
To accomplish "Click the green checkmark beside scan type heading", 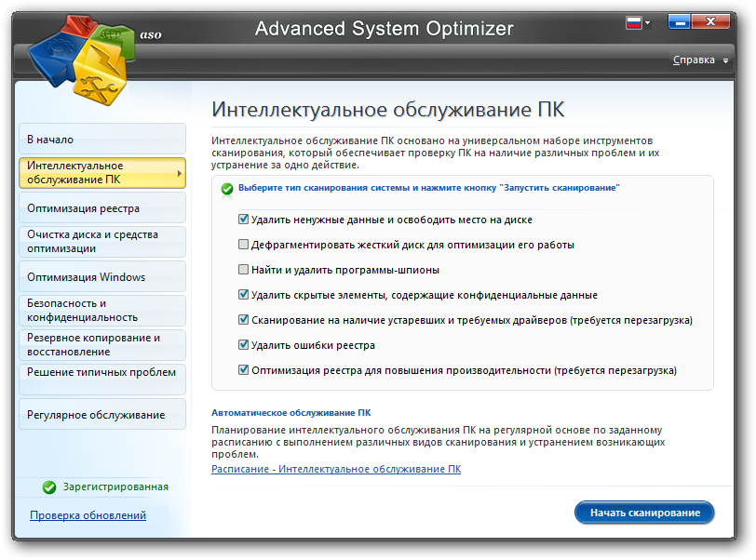I will pyautogui.click(x=226, y=188).
